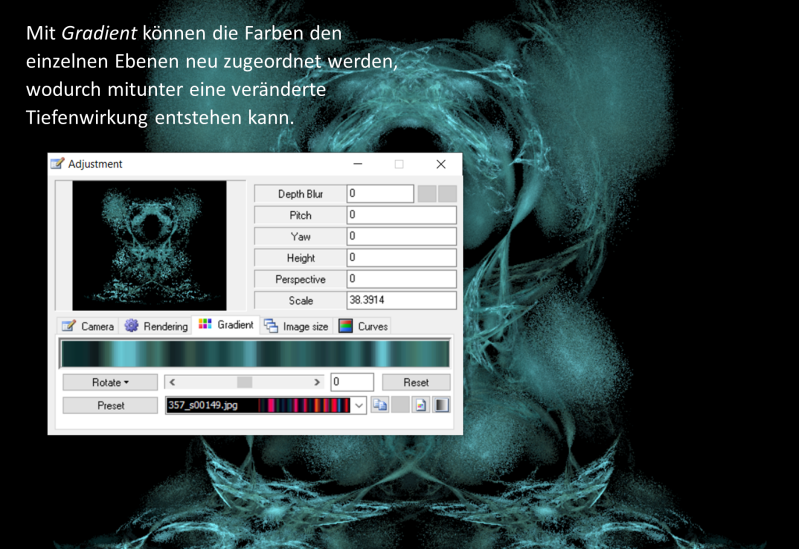Click the Adjustment window title icon
799x549 pixels.
58,164
